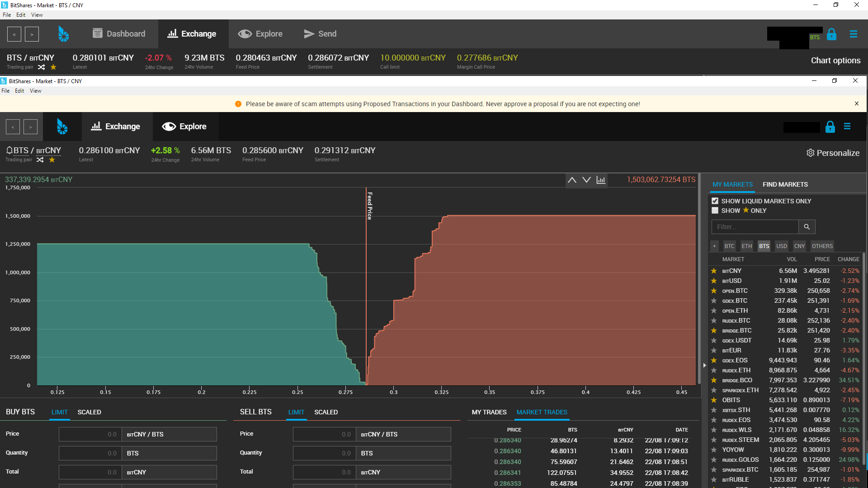This screenshot has width=868, height=488.
Task: Focus the markets Filter input
Action: (x=755, y=227)
